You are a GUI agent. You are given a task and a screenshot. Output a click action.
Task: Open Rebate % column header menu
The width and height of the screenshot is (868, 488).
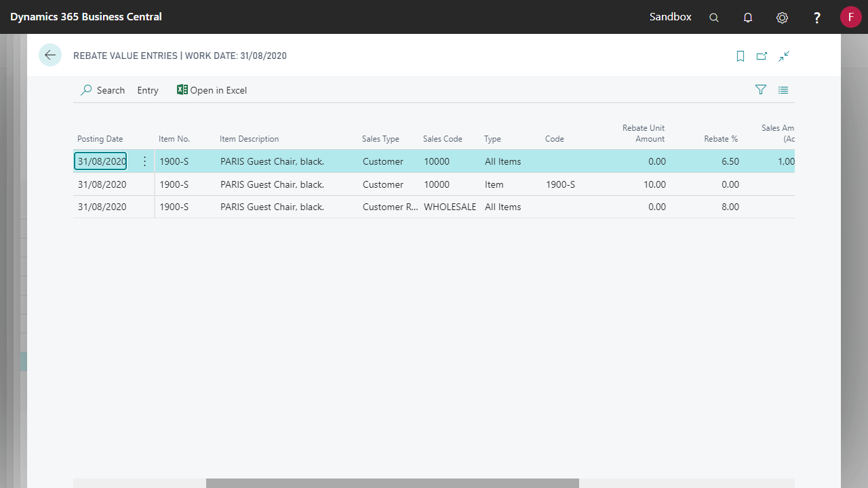point(720,139)
